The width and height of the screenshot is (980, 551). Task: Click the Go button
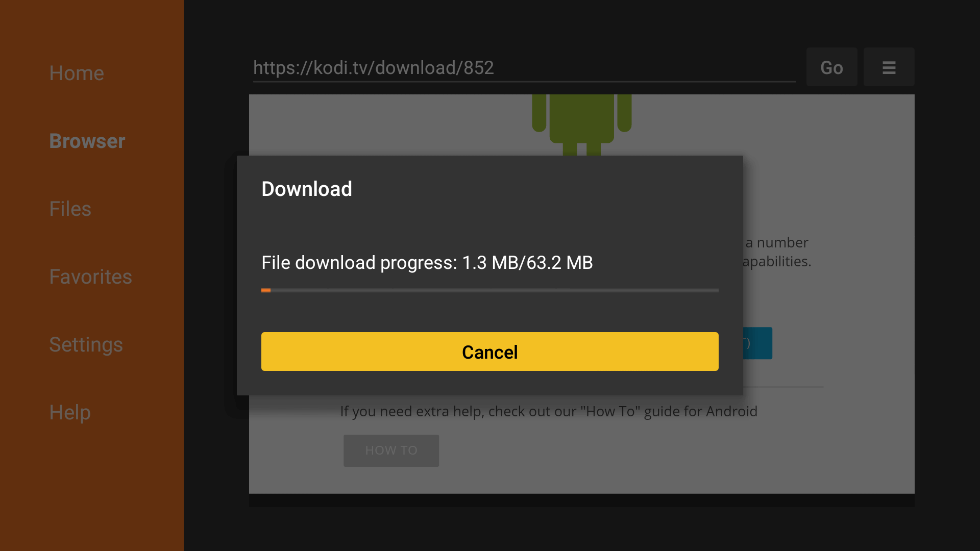(831, 67)
